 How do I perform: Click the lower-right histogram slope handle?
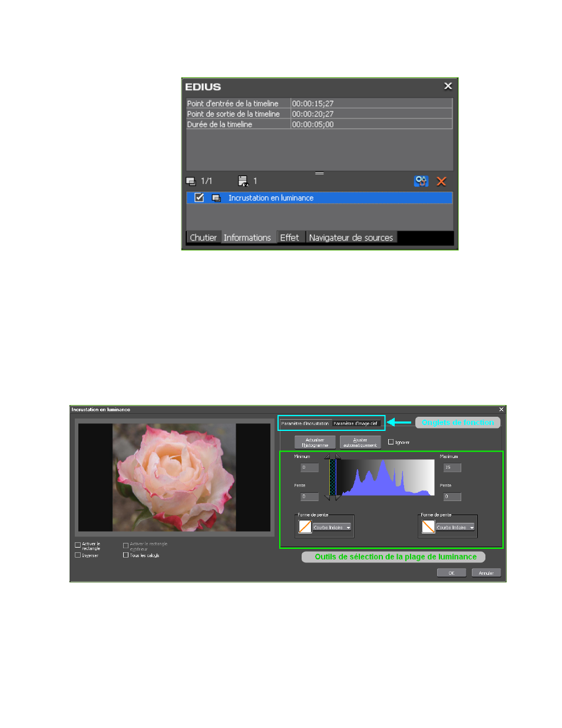338,498
